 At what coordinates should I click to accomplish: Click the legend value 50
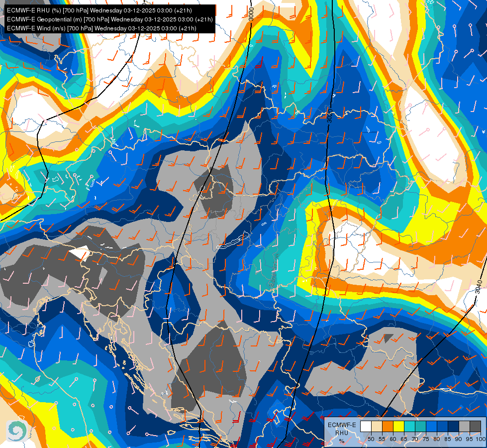371,439
